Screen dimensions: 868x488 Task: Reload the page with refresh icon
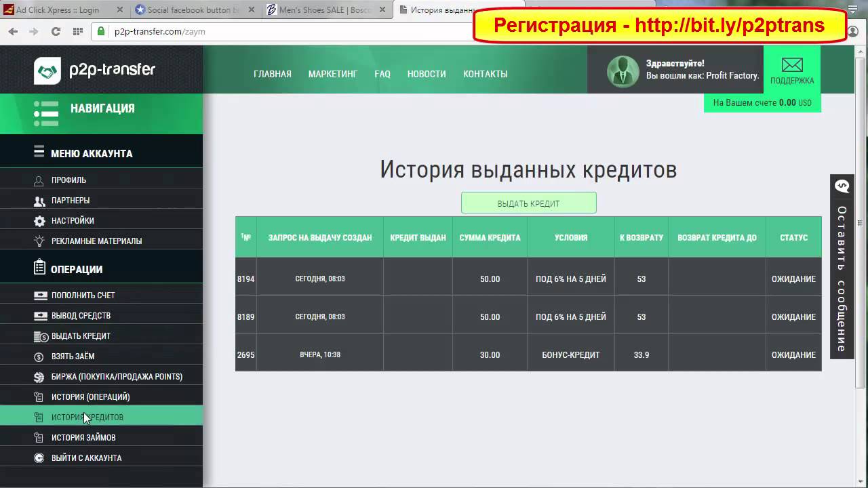point(56,31)
